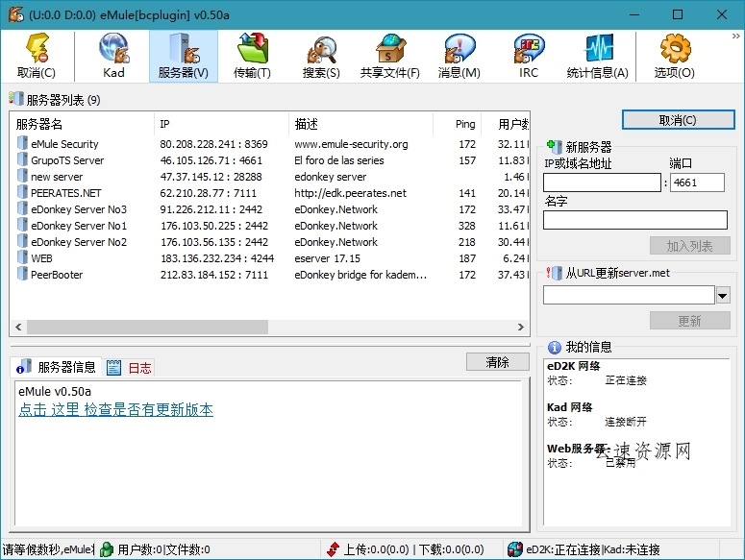Open the IRC toolbar icon
This screenshot has height=560, width=745.
(529, 48)
